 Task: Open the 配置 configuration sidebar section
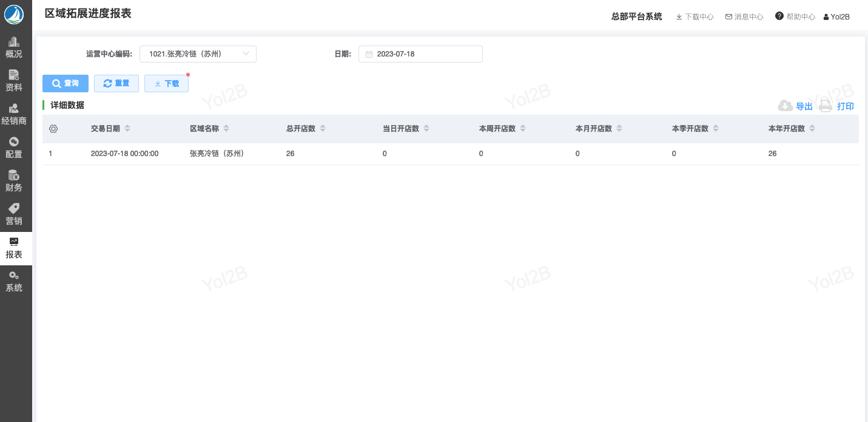tap(14, 148)
